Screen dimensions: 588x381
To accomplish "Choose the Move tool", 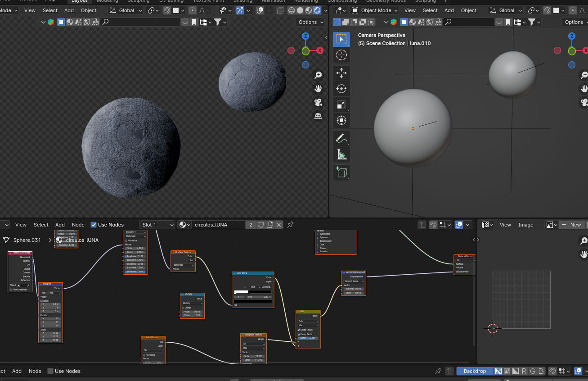I will (341, 73).
